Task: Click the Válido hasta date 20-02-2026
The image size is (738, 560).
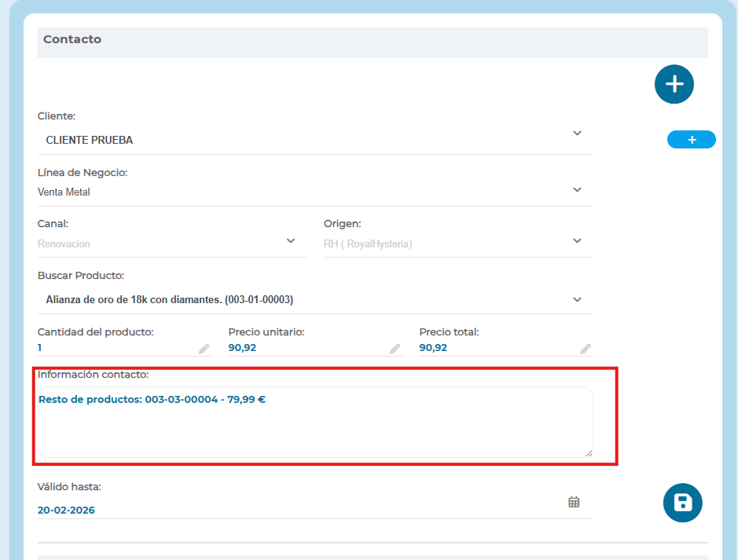Action: point(67,511)
